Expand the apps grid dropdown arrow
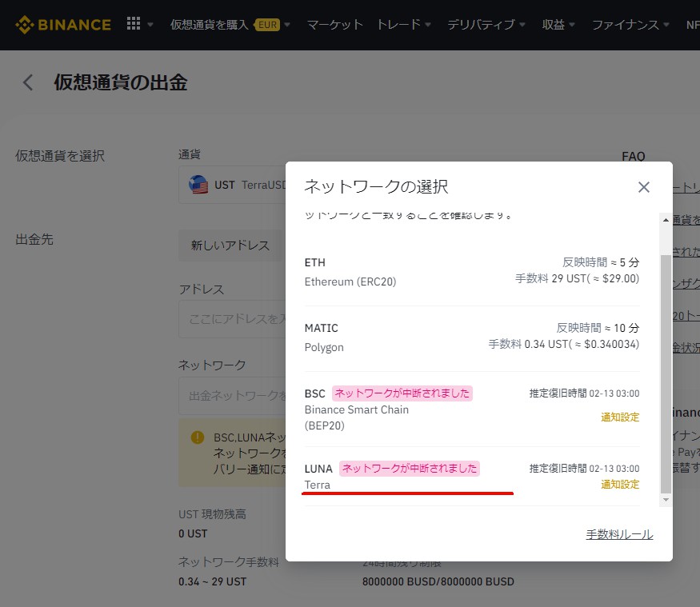 click(x=150, y=25)
